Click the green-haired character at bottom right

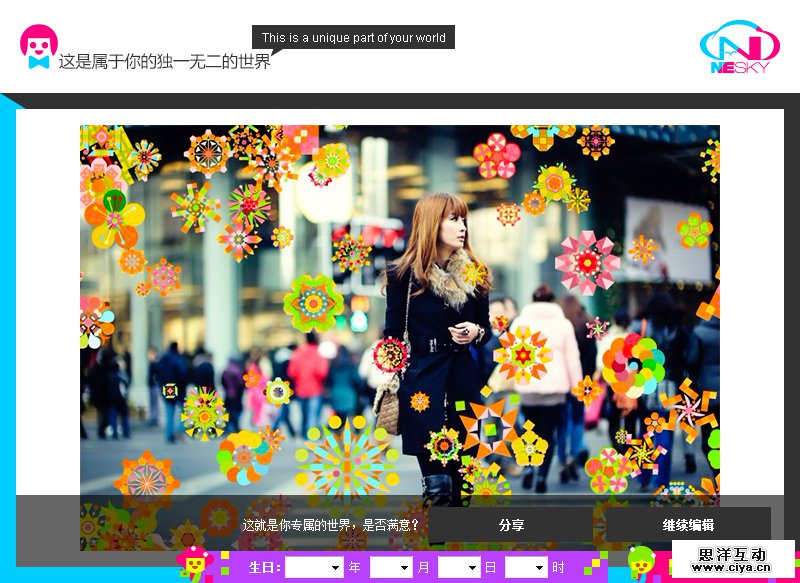coord(641,564)
